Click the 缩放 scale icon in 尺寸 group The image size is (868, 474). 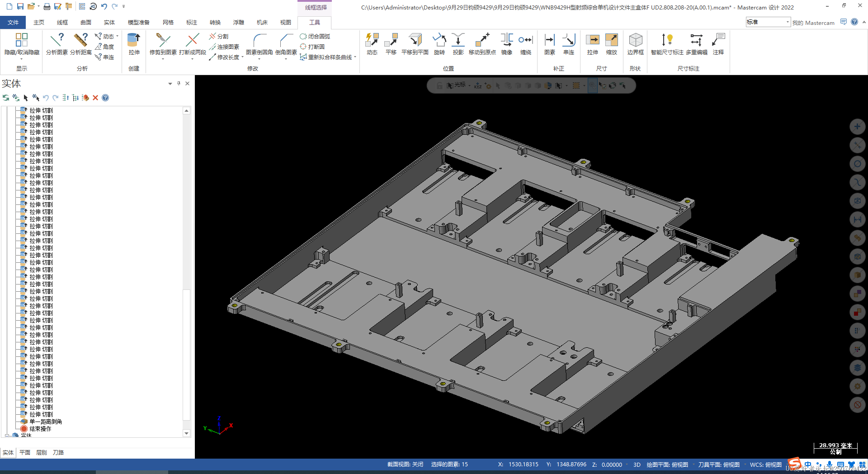pyautogui.click(x=611, y=44)
